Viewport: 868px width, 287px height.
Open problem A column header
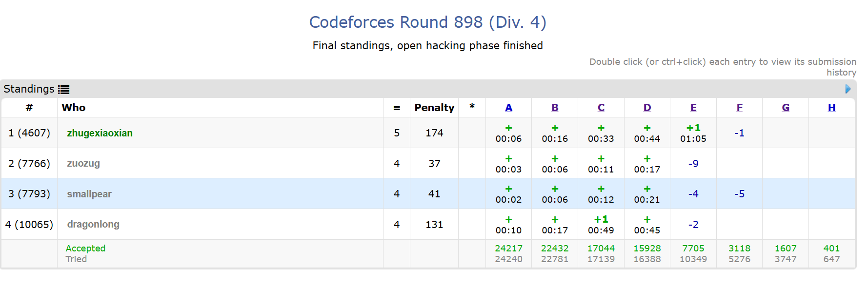[x=508, y=108]
